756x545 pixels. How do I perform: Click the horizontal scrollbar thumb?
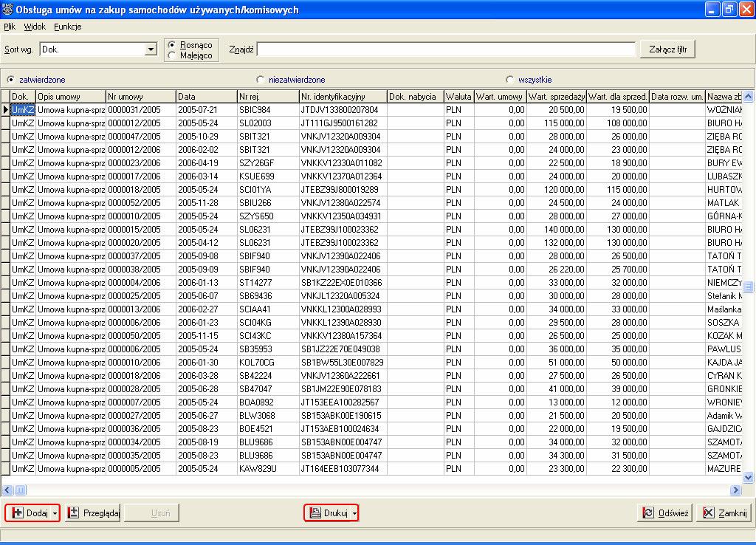pyautogui.click(x=20, y=490)
